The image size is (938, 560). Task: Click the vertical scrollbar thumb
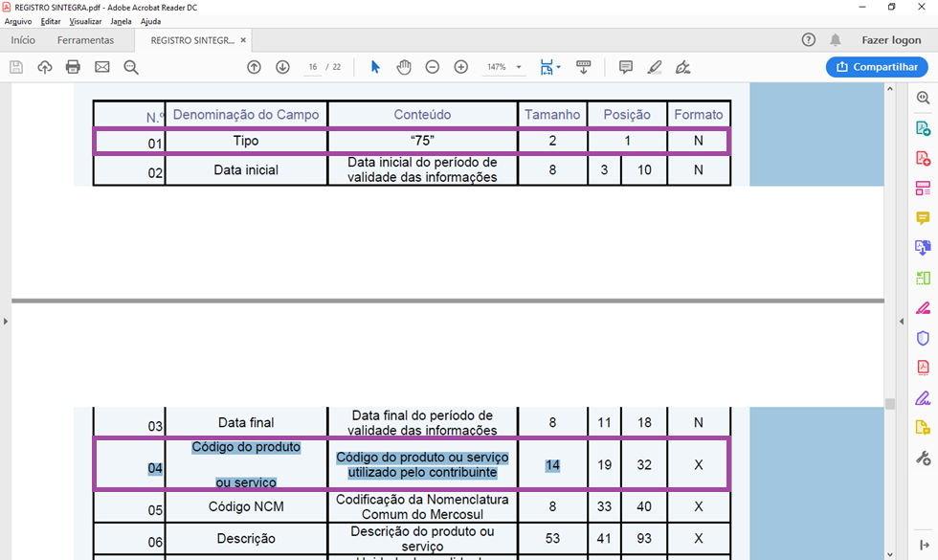pyautogui.click(x=890, y=404)
